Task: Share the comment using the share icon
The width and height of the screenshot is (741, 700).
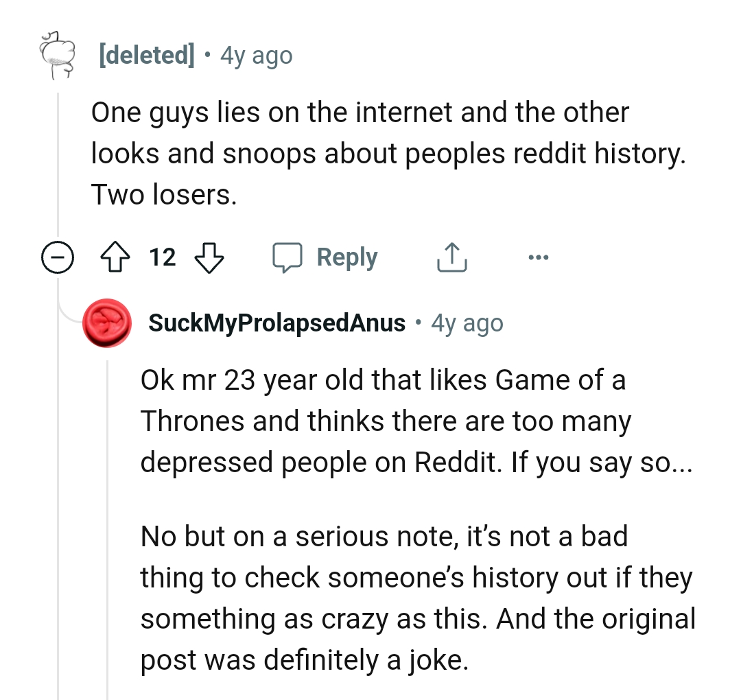Action: [452, 257]
